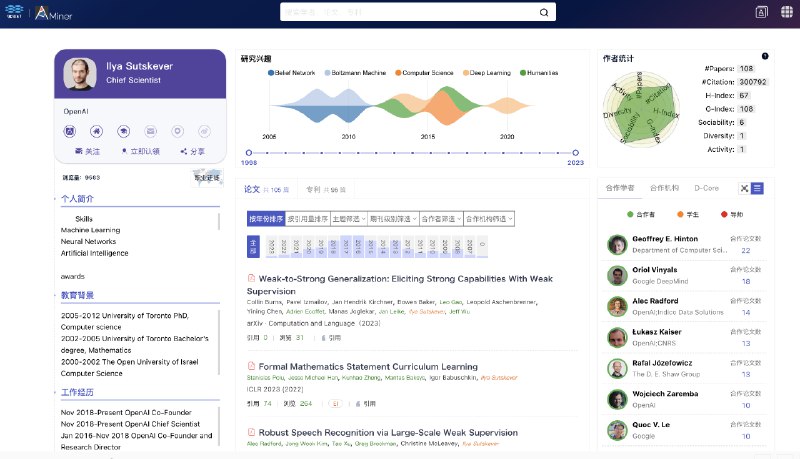Toggle Belief Network legend item
Viewport: 800px width, 459px height.
292,73
